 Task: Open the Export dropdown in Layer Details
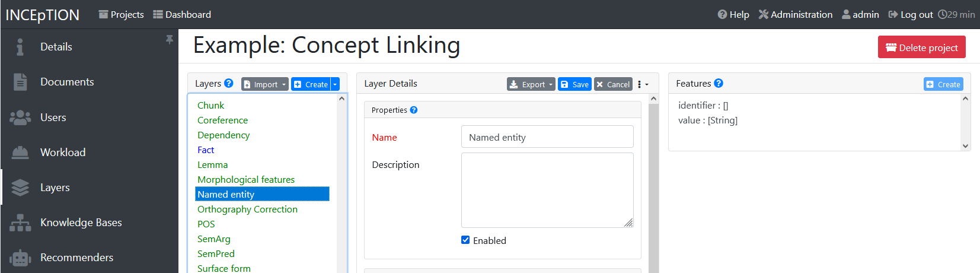[x=531, y=84]
